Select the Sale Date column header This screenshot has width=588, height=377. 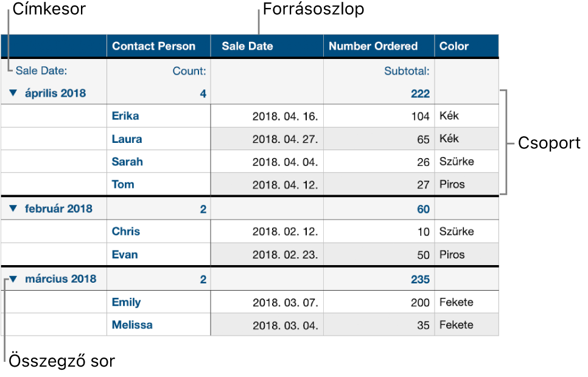[267, 46]
